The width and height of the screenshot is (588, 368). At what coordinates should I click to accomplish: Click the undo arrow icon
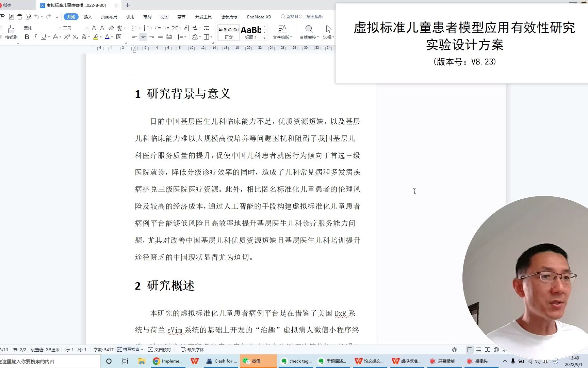coord(36,17)
